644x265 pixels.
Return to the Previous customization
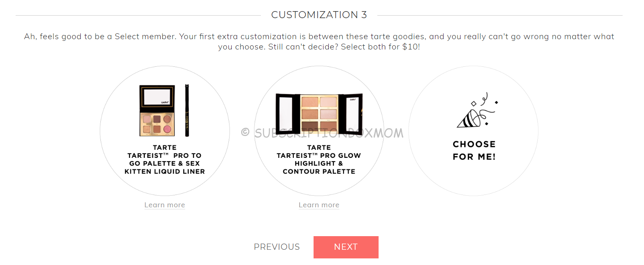point(277,247)
